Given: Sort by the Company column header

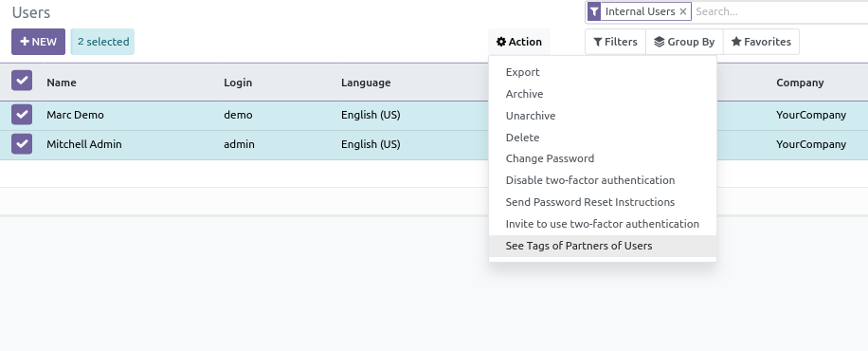Looking at the screenshot, I should point(800,83).
